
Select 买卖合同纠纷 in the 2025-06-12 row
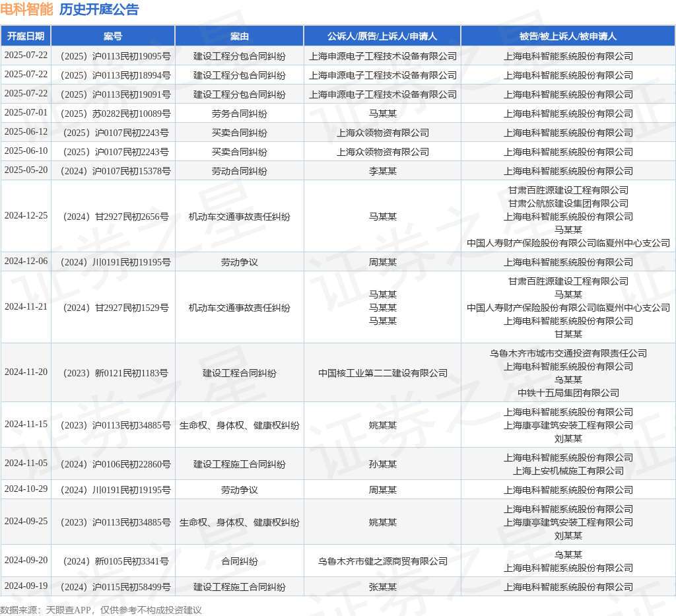tap(239, 133)
